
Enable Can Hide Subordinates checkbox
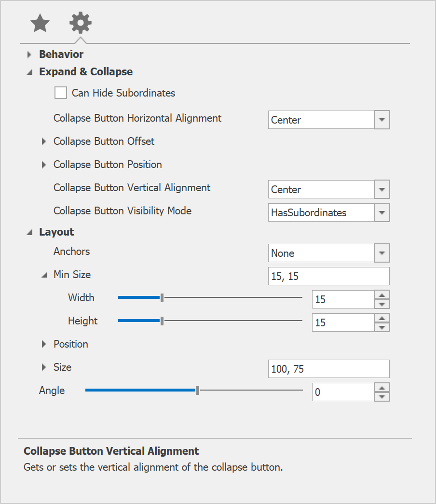coord(61,93)
